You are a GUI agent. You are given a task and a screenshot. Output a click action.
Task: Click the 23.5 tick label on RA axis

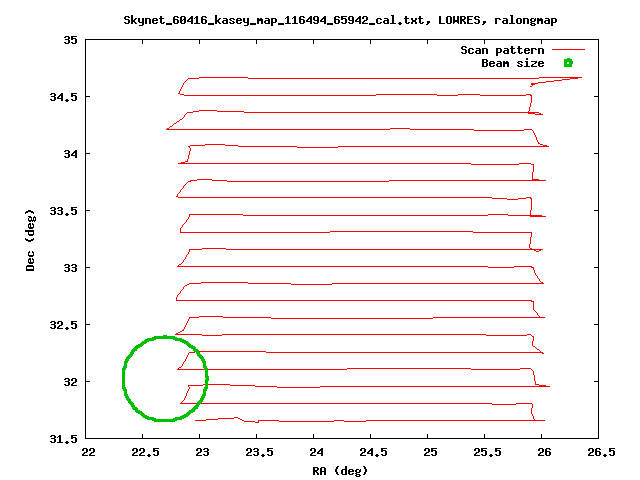click(x=258, y=453)
